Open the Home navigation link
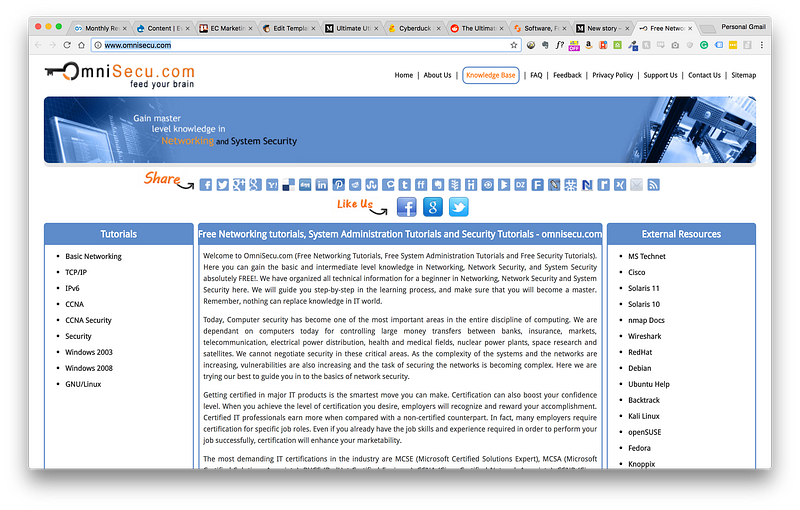Viewport: 800px width, 510px height. [404, 75]
